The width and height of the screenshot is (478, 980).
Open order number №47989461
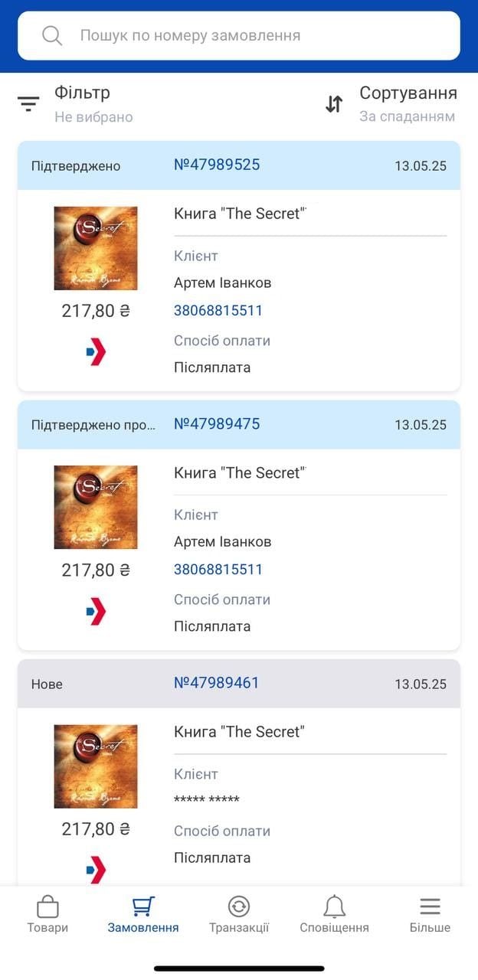point(217,682)
